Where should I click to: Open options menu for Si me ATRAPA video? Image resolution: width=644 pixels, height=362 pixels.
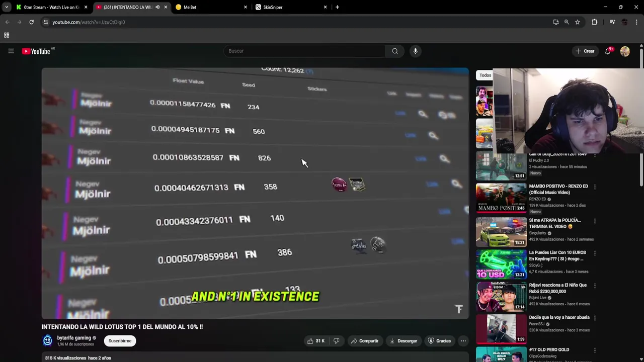595,221
